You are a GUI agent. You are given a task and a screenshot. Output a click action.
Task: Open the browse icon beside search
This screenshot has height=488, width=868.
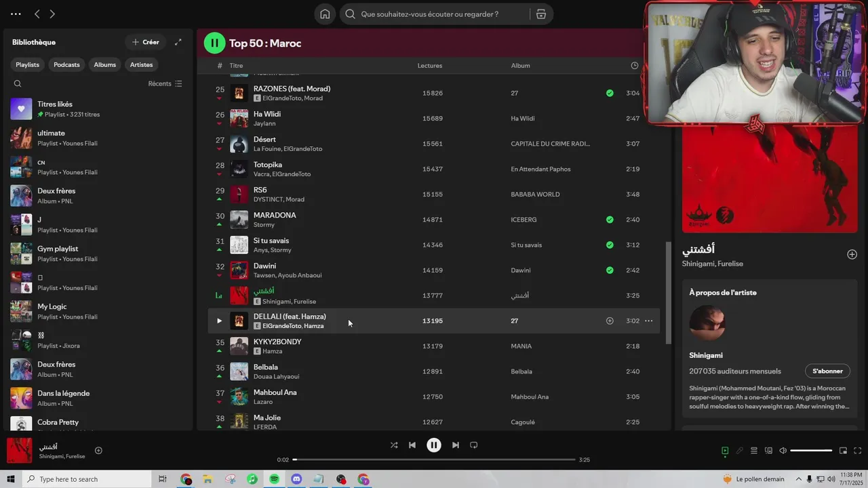click(x=541, y=14)
